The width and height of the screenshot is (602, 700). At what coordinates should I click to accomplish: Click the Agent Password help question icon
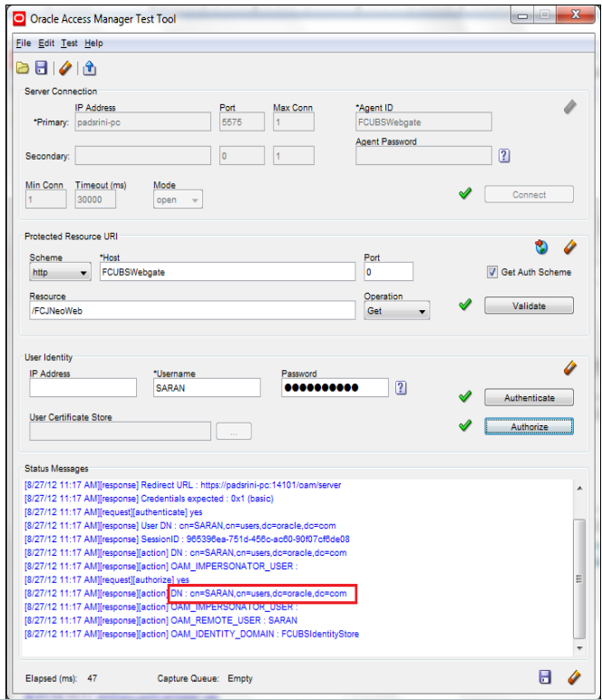(504, 155)
